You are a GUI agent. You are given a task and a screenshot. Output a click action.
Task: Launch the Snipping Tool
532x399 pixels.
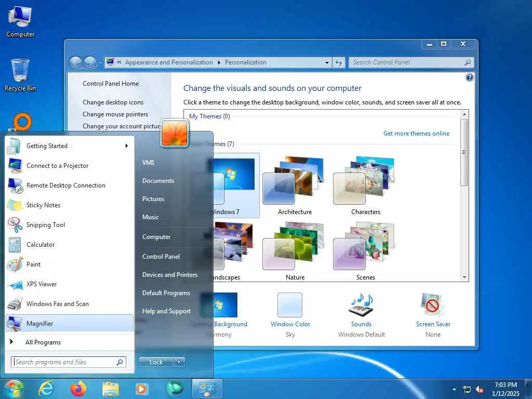click(x=70, y=224)
